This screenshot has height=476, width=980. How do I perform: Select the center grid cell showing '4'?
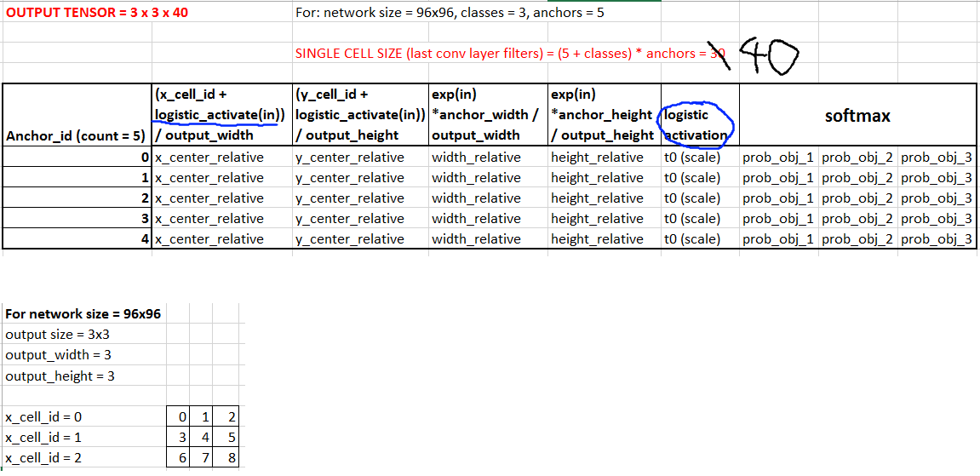pyautogui.click(x=202, y=438)
